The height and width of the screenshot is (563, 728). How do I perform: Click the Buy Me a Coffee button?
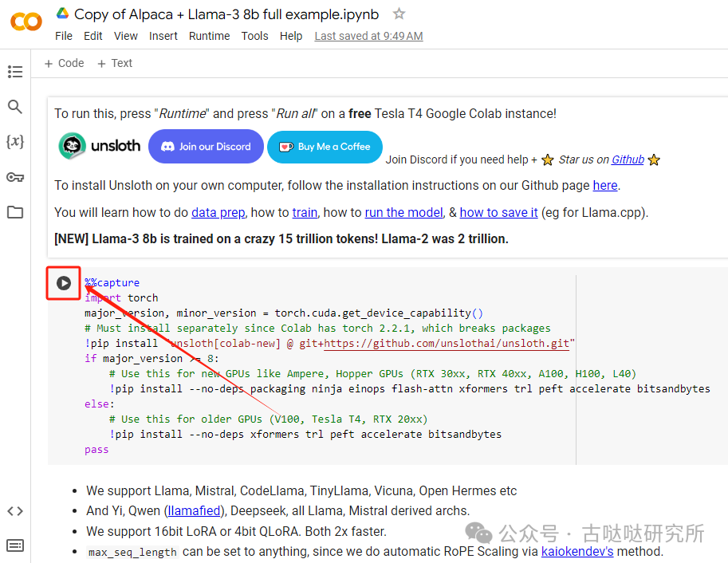click(325, 147)
